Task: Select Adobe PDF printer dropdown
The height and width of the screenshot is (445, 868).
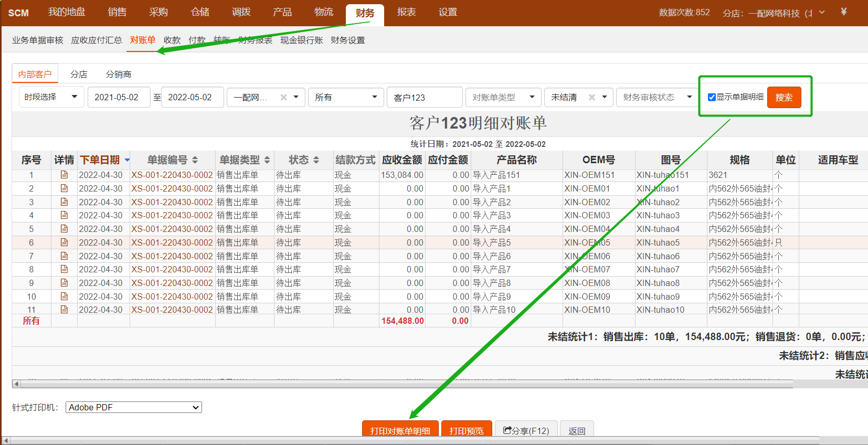Action: click(133, 407)
